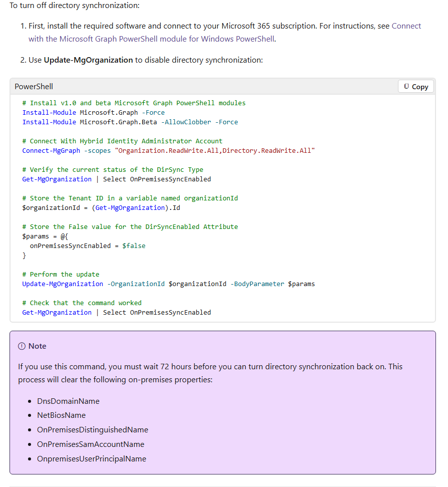Click the '$organizationId = (Get-MgOrganization).Id' line
This screenshot has height=487, width=448.
point(101,208)
